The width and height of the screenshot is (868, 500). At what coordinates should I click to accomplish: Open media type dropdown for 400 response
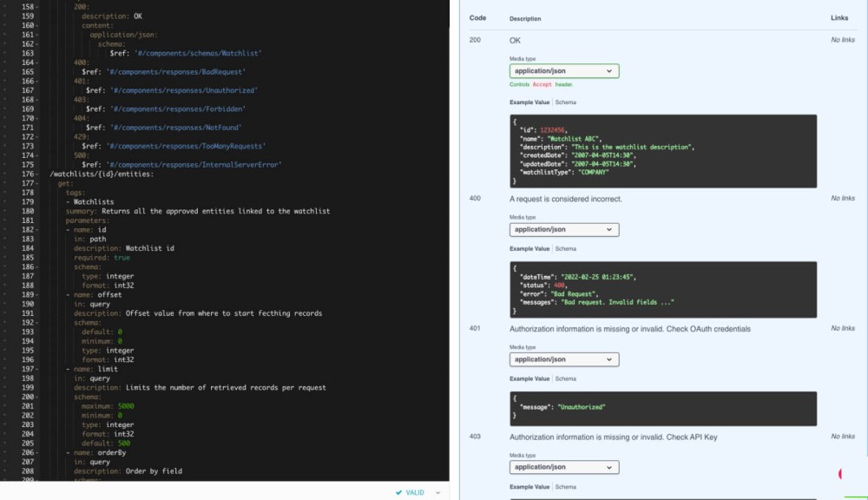click(564, 230)
